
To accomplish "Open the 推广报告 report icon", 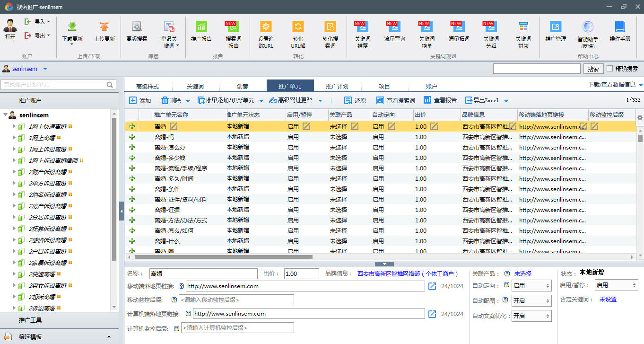I will tap(201, 27).
